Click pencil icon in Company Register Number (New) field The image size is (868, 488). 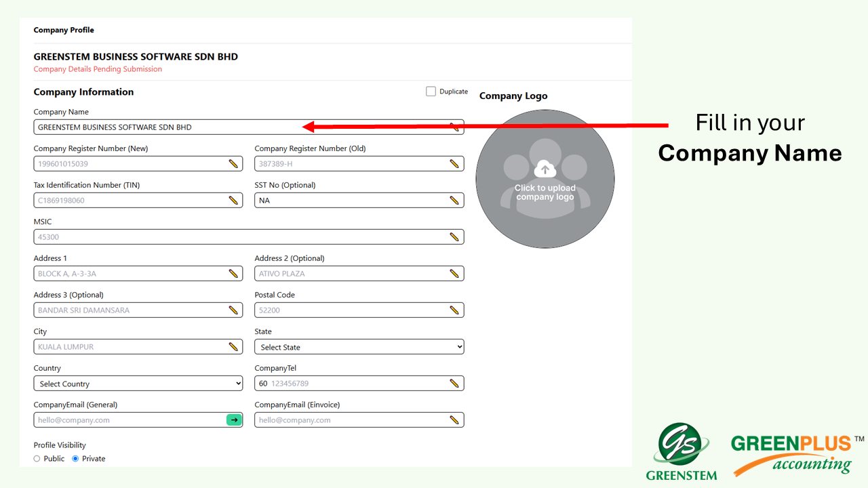(233, 163)
